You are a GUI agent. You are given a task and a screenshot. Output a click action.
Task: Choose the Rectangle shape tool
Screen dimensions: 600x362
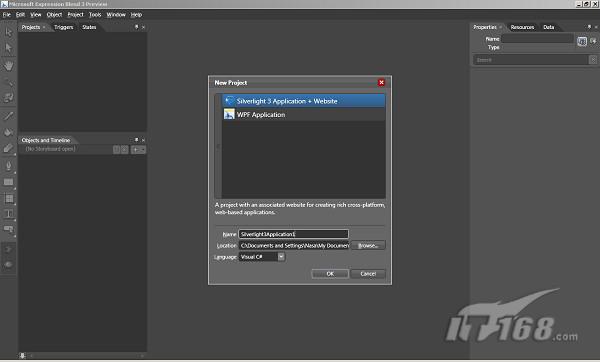(x=8, y=182)
